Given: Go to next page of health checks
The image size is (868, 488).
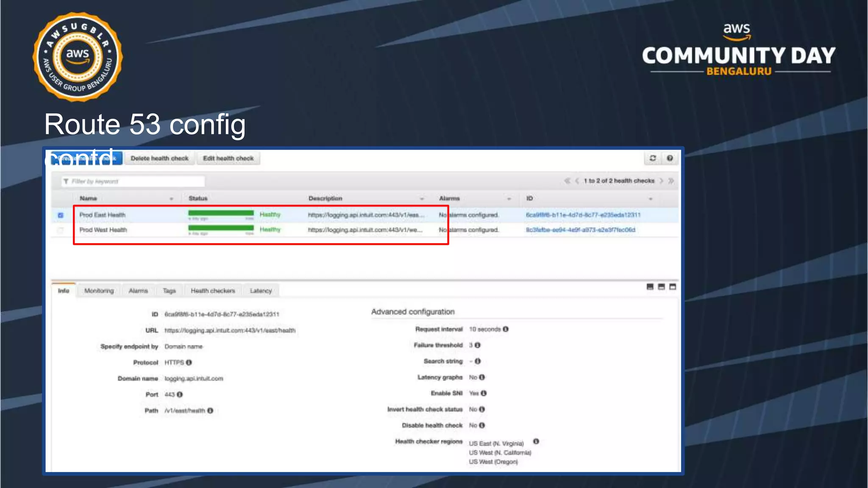Looking at the screenshot, I should [x=661, y=181].
